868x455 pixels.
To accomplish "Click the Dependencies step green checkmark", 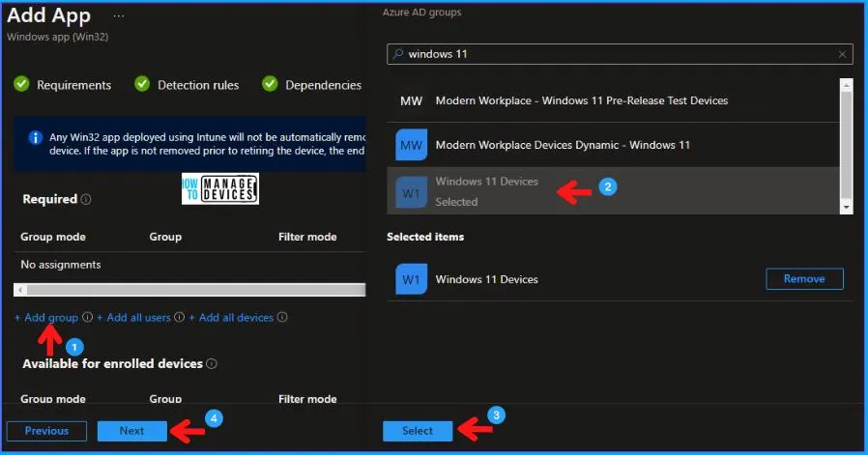I will pos(270,84).
